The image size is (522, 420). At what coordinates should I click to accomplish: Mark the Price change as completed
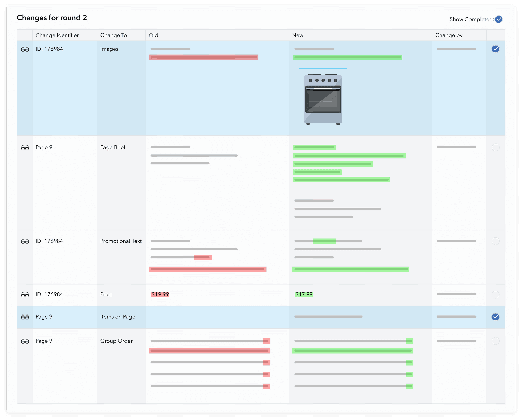[x=495, y=295]
